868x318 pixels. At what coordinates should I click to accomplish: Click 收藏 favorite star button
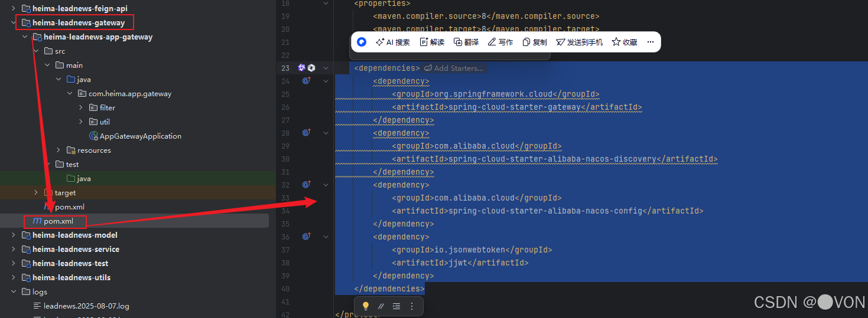[x=625, y=42]
